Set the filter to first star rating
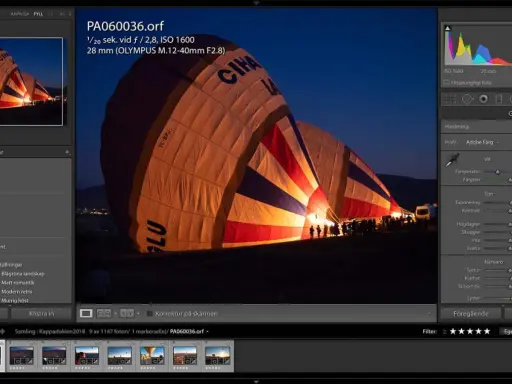Image resolution: width=512 pixels, height=384 pixels. [453, 331]
